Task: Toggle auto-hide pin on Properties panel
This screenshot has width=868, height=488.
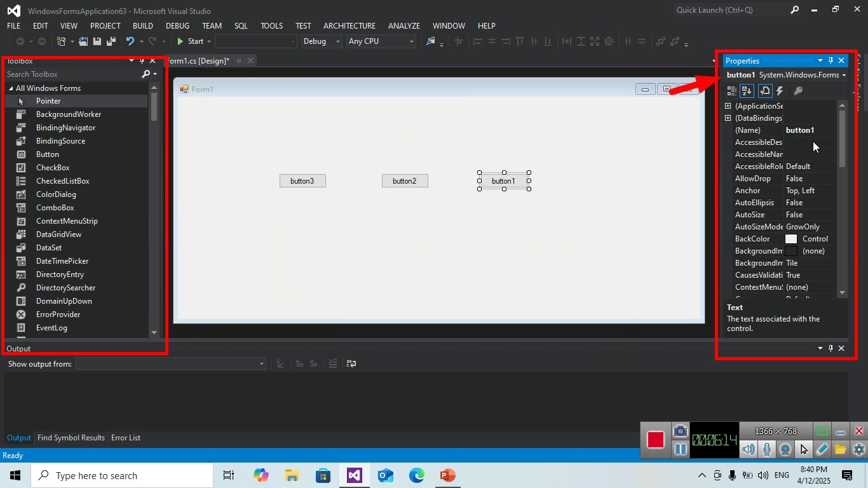Action: [x=831, y=61]
